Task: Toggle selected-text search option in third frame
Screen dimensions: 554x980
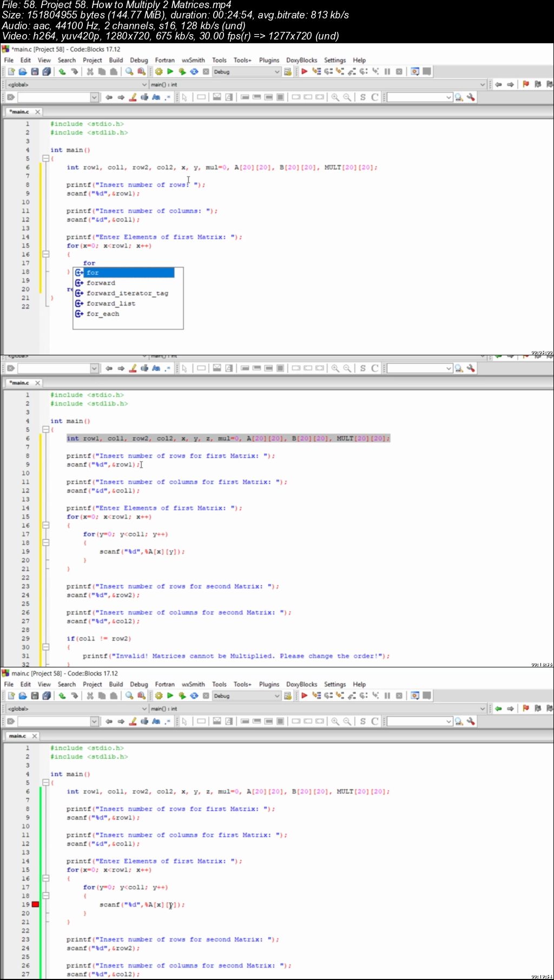Action: [x=144, y=721]
